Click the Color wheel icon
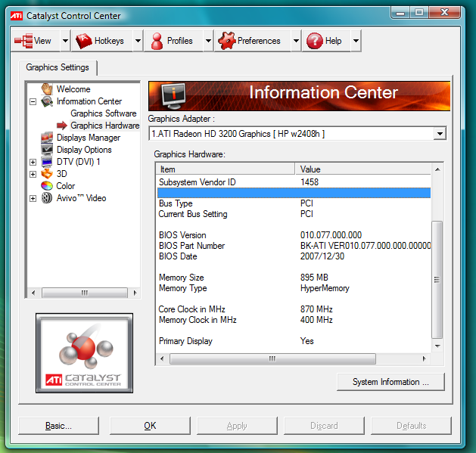The image size is (476, 453). point(47,186)
